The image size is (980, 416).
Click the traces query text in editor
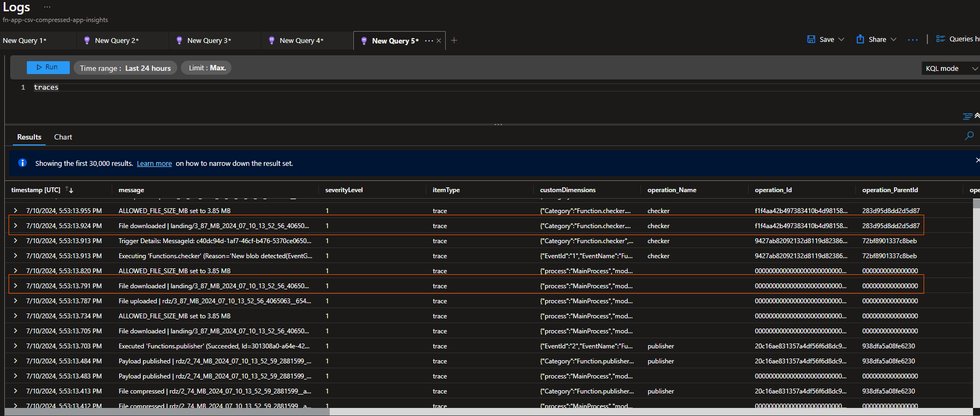[46, 87]
